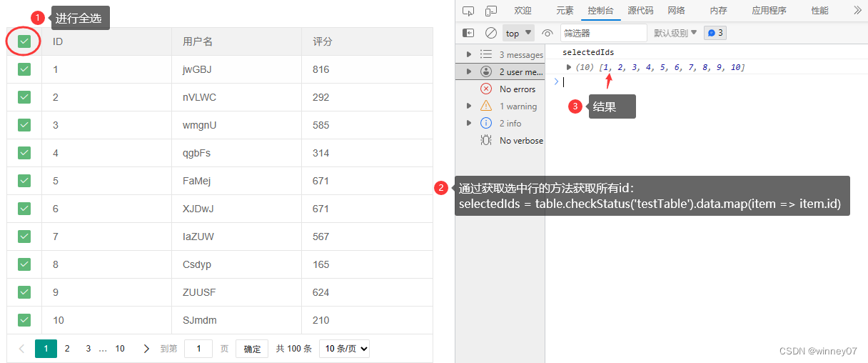Expand the logged array of 10 ids
The image size is (868, 363).
(x=569, y=67)
